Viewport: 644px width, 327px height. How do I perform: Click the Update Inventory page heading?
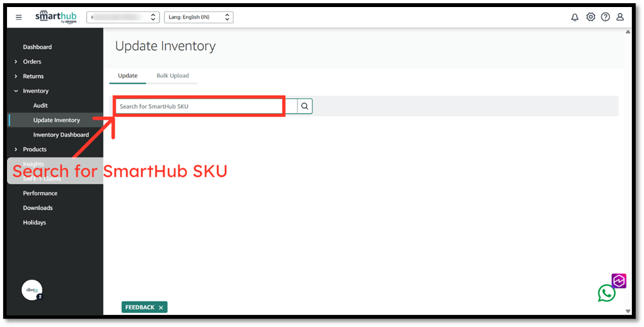pyautogui.click(x=165, y=46)
